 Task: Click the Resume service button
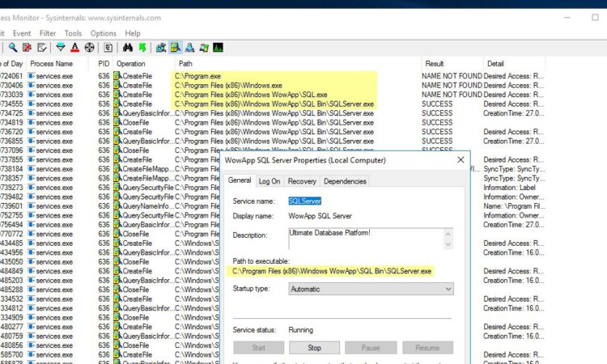[428, 348]
